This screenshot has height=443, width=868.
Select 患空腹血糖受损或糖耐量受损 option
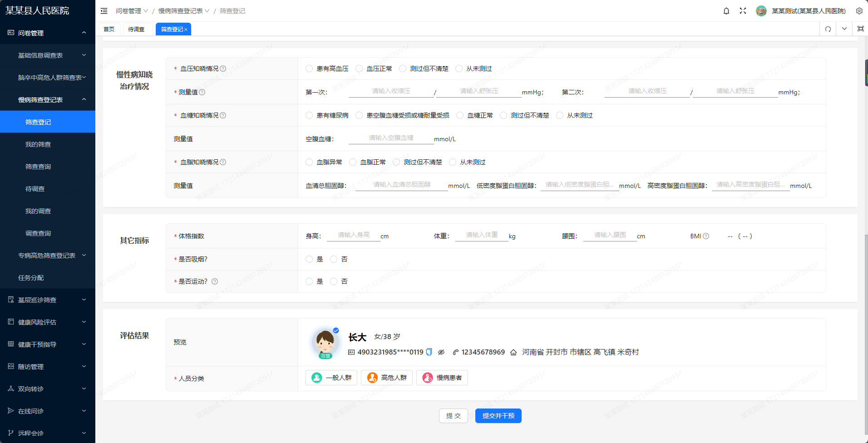tap(359, 115)
